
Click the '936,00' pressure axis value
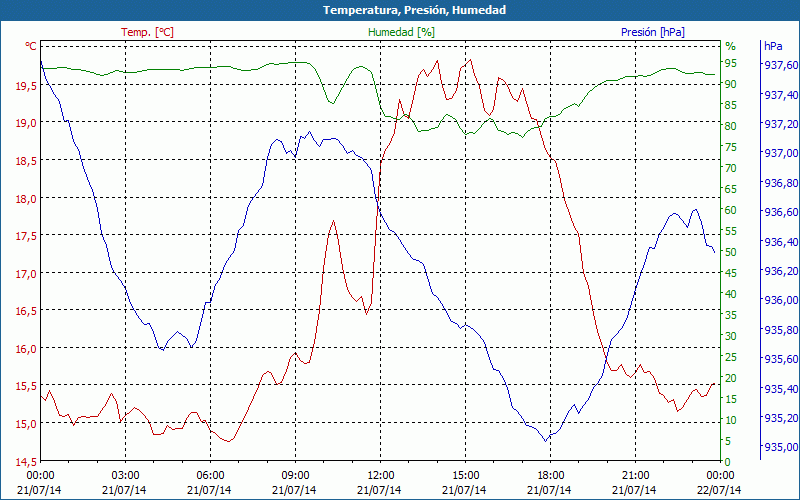click(781, 301)
